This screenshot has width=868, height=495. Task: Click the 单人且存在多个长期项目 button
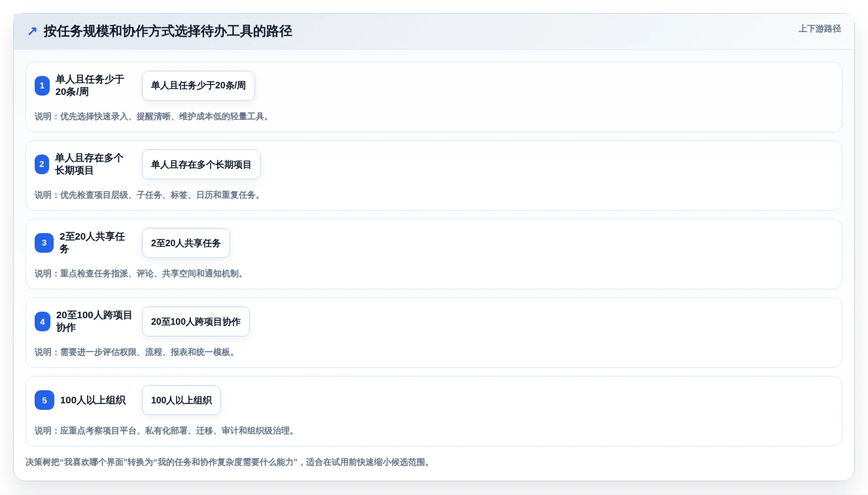click(201, 164)
